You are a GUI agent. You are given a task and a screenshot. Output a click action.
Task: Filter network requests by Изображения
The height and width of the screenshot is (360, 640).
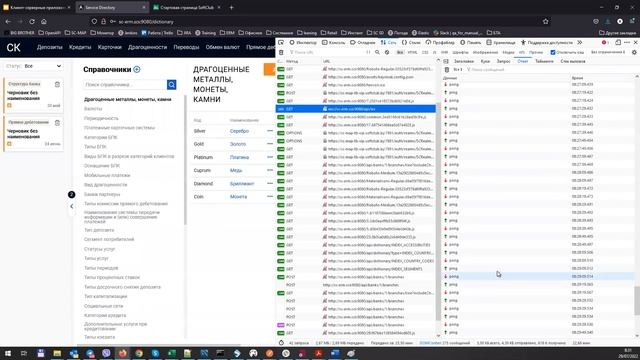coord(485,52)
